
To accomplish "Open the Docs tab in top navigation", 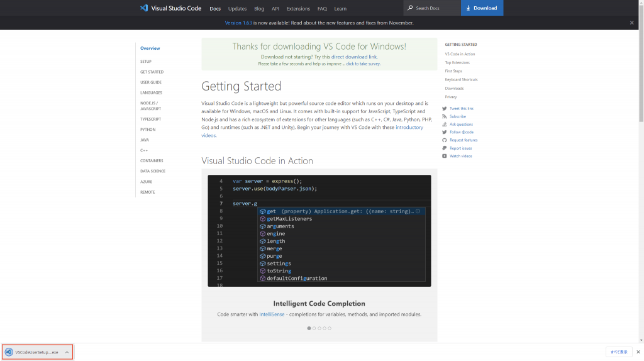I will click(x=215, y=8).
